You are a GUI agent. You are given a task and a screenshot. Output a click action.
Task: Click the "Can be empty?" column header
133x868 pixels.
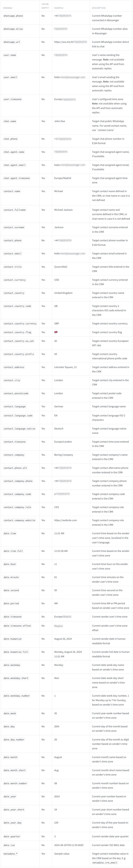(x=45, y=6)
